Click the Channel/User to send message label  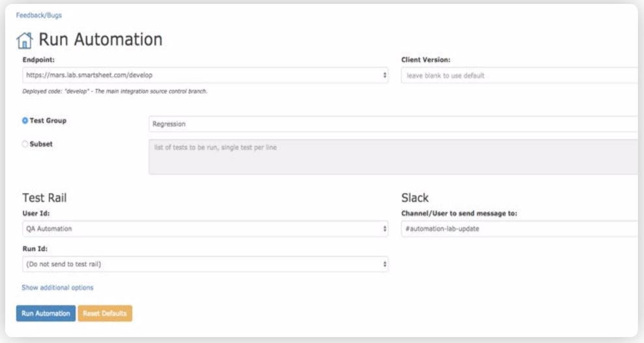[x=459, y=213]
